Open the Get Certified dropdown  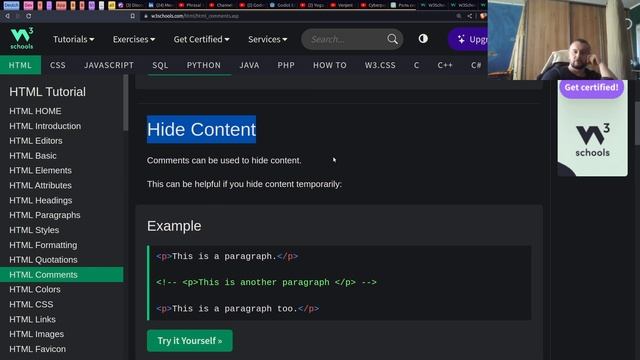click(x=202, y=39)
